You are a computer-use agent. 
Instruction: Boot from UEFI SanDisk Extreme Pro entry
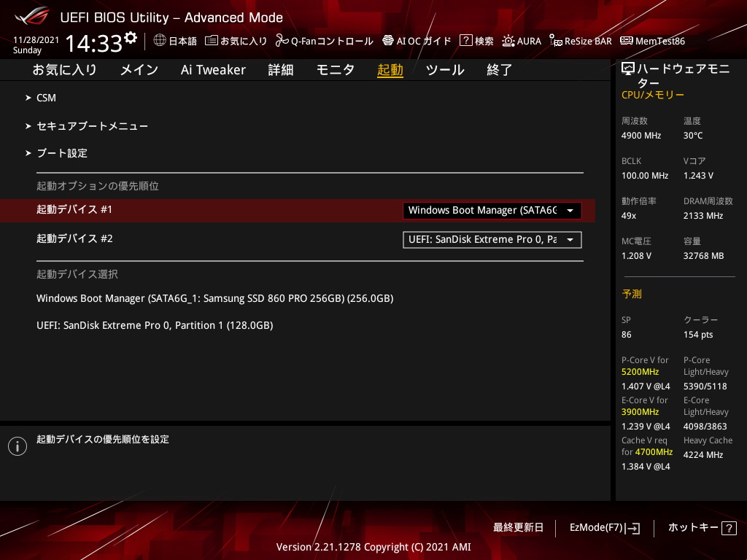click(x=155, y=326)
